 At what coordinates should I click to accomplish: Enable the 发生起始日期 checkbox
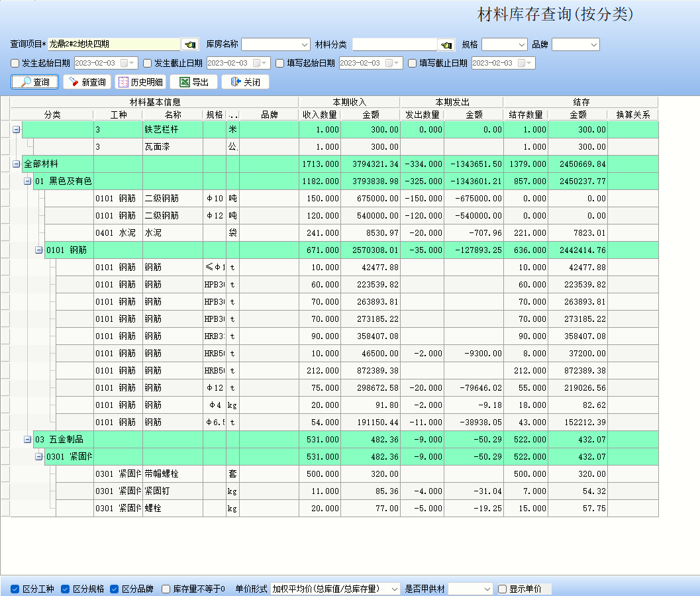click(x=15, y=64)
